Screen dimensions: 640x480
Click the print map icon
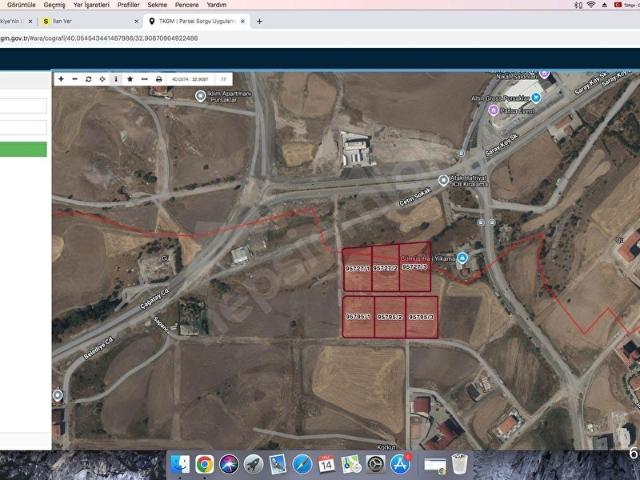tap(159, 79)
